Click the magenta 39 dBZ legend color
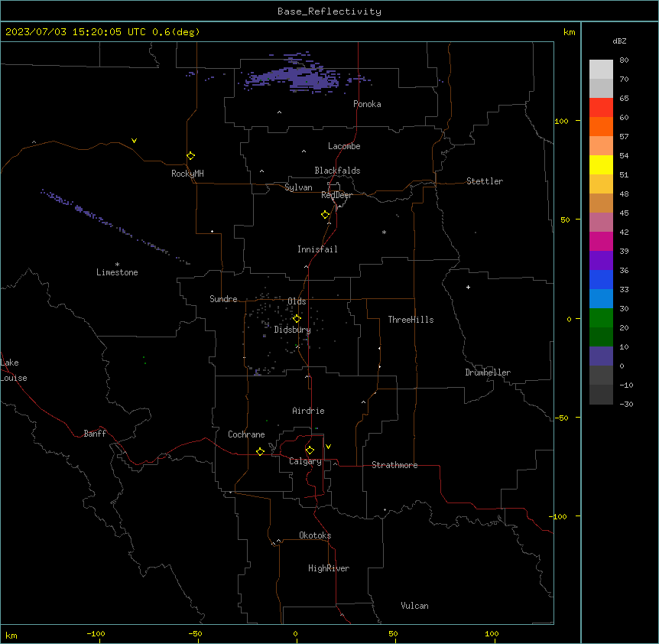This screenshot has width=659, height=644. pos(601,241)
